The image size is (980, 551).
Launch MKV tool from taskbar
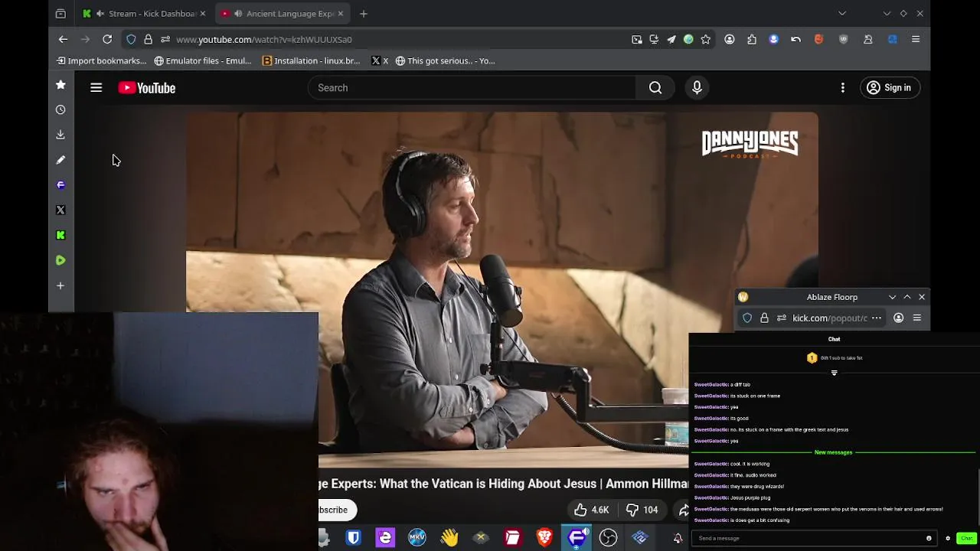pos(417,538)
